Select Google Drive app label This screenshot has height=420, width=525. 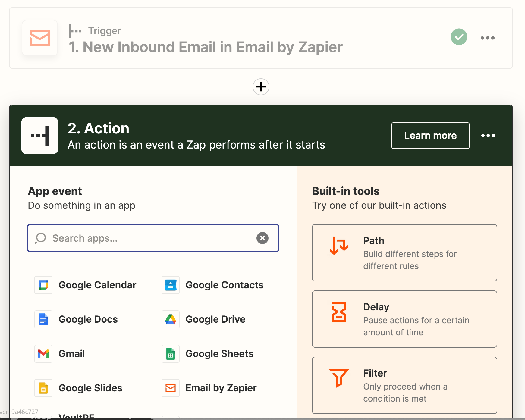(x=215, y=319)
